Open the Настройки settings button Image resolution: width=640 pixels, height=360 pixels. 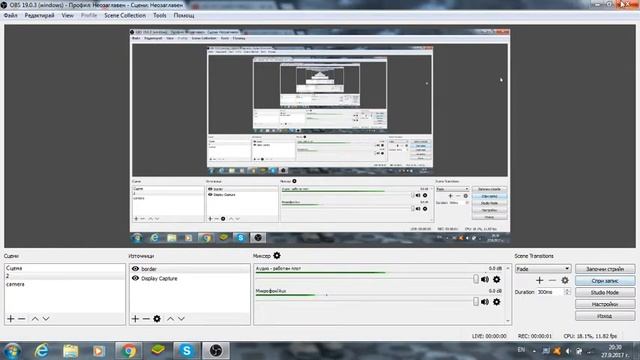click(x=605, y=304)
